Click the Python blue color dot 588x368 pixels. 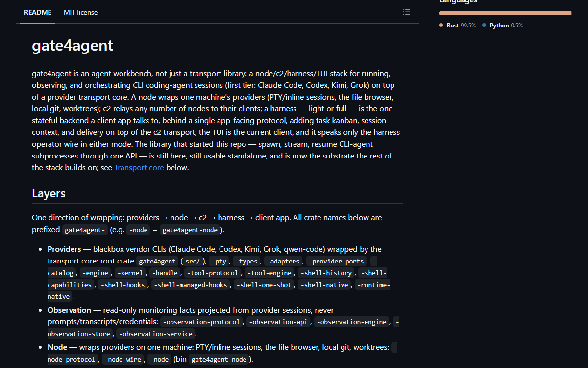click(x=485, y=25)
